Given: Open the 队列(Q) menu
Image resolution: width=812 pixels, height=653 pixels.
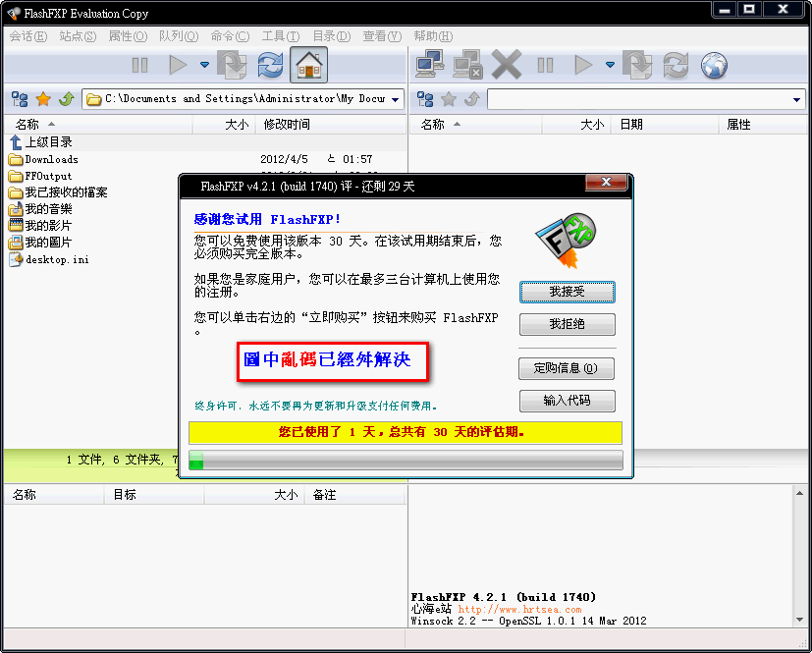Looking at the screenshot, I should point(179,35).
